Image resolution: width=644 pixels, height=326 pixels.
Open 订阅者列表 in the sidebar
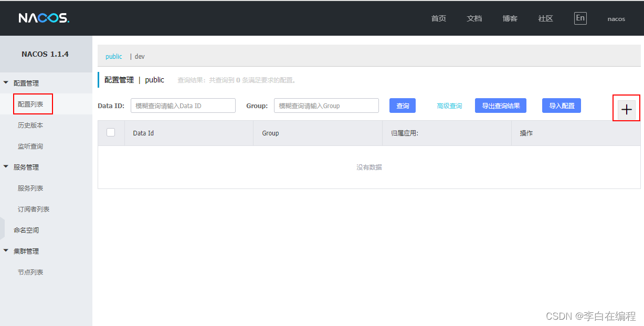pos(34,209)
